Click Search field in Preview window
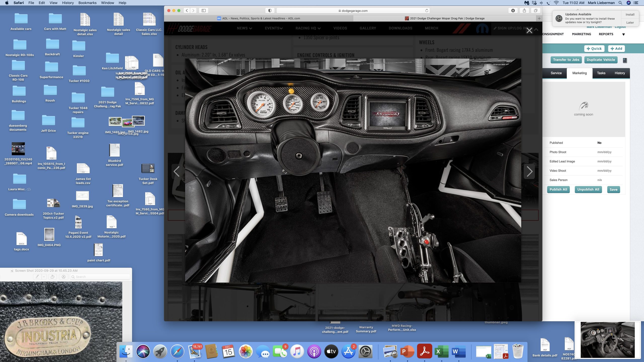 point(100,277)
